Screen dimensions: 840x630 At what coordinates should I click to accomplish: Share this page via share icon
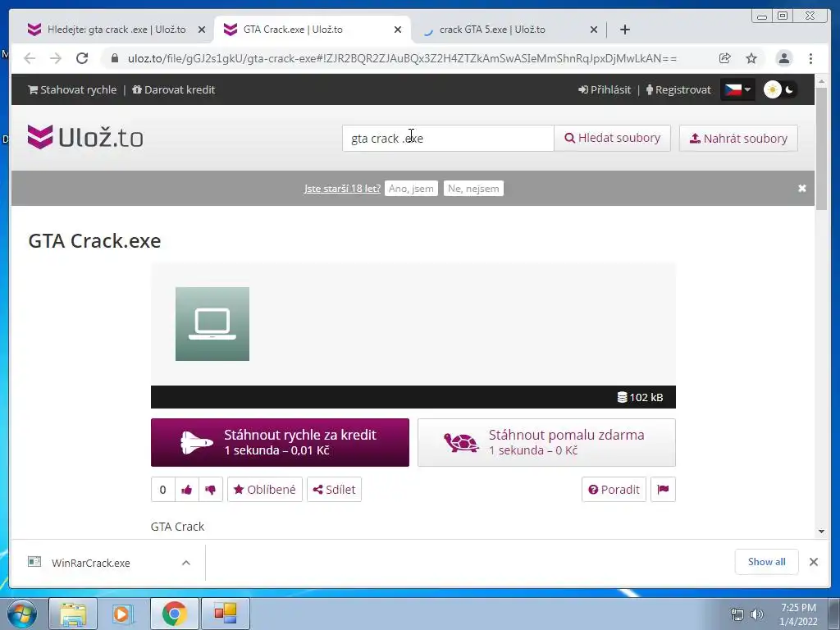click(x=725, y=58)
